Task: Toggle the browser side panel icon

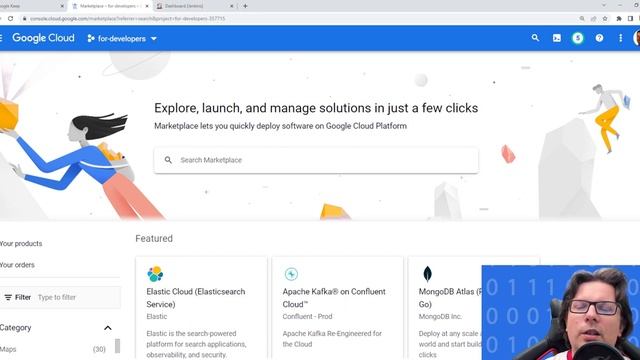Action: pyautogui.click(x=630, y=19)
